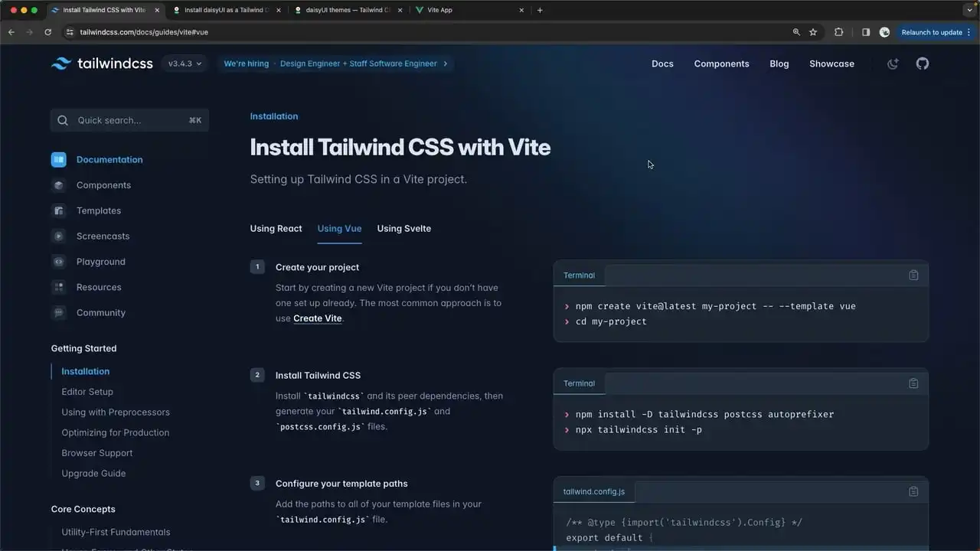
Task: Reload the page with refresh icon
Action: tap(48, 32)
